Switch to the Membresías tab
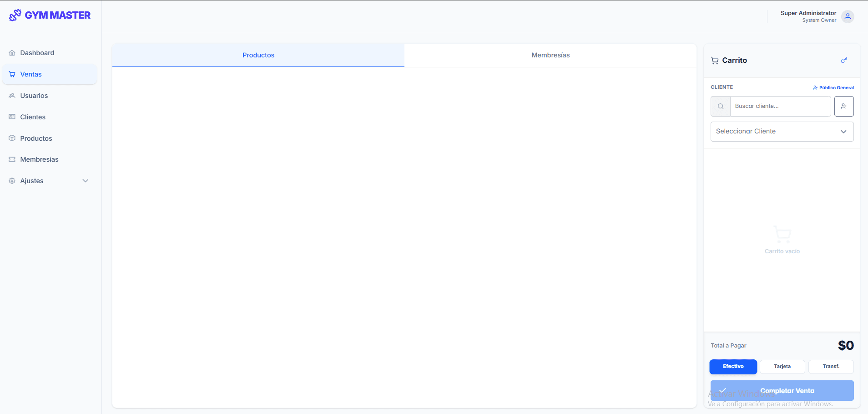This screenshot has height=414, width=868. (x=550, y=55)
